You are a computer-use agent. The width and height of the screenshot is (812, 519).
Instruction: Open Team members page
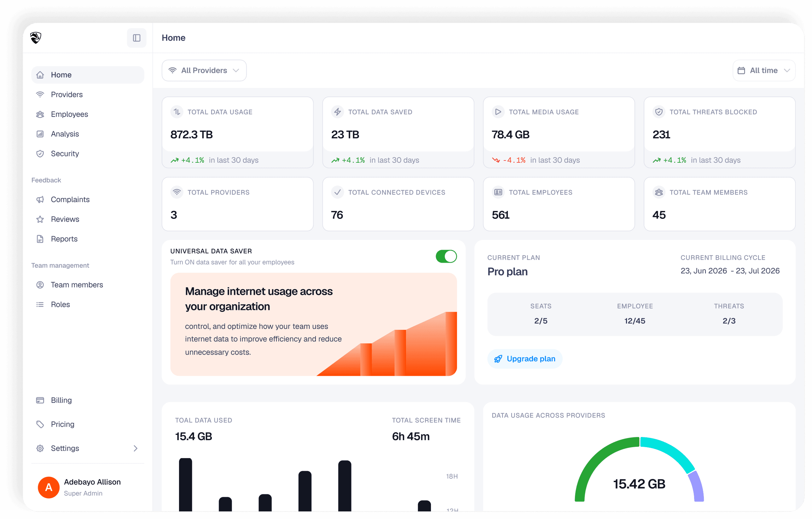(x=88, y=285)
